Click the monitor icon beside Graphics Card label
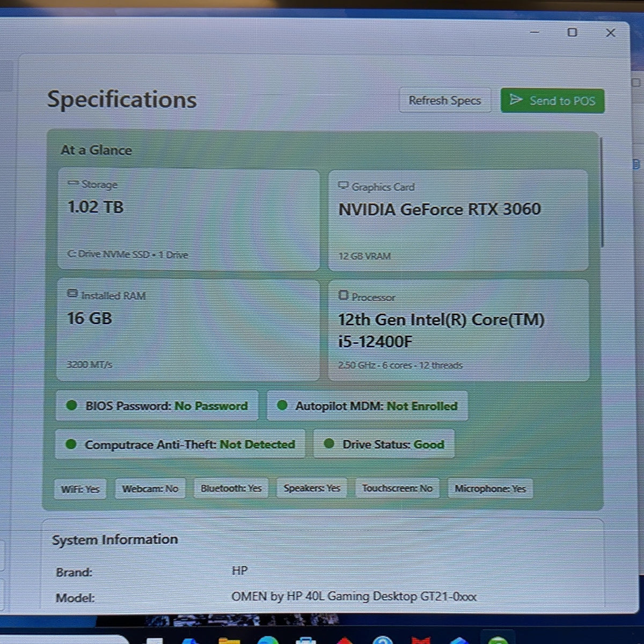644x644 pixels. (343, 186)
